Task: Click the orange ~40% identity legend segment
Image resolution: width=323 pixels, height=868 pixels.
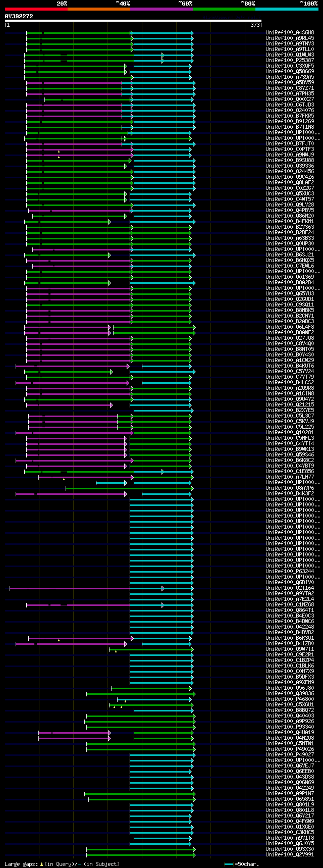Action: (98, 9)
